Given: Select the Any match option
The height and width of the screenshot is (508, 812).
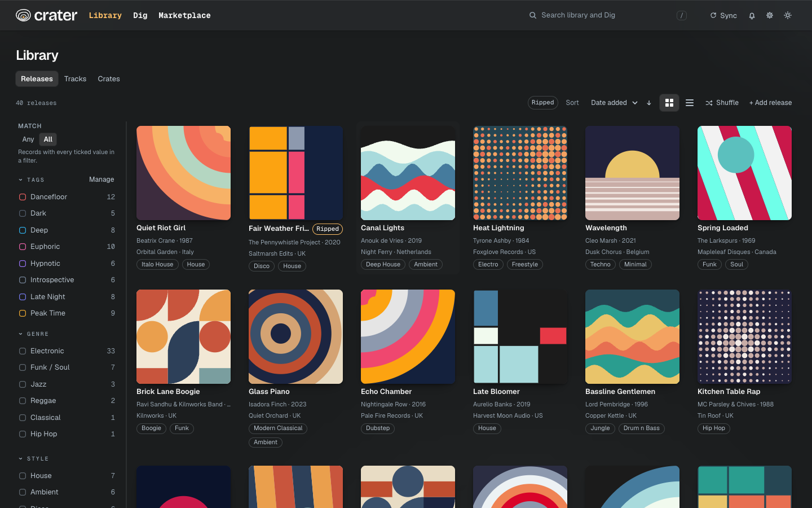Looking at the screenshot, I should click(x=28, y=139).
